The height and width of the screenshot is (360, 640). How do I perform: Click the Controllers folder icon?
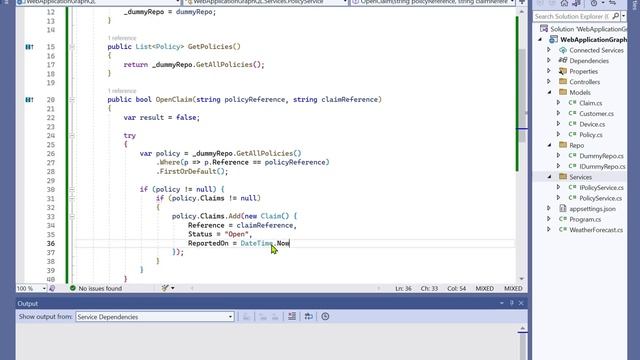pos(563,82)
